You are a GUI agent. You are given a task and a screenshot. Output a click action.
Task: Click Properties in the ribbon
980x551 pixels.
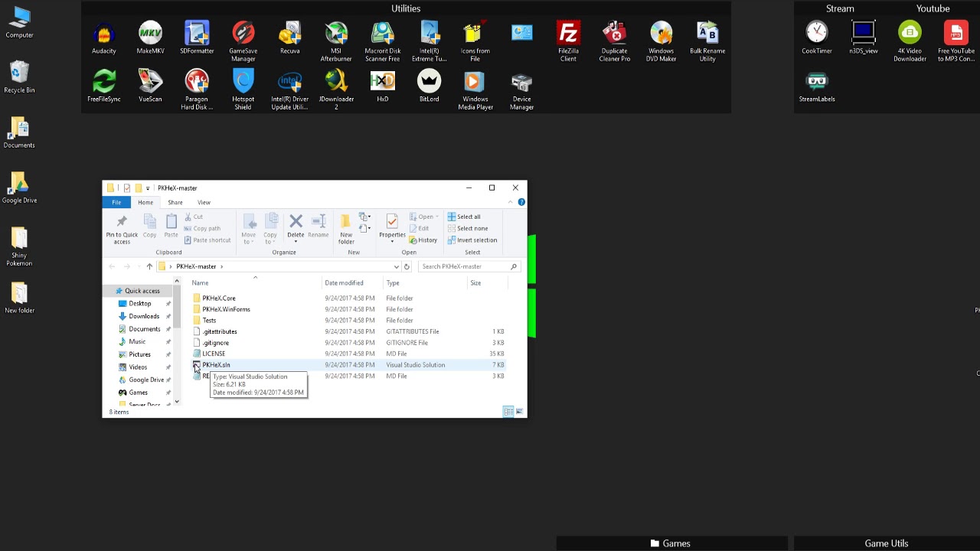(x=392, y=227)
